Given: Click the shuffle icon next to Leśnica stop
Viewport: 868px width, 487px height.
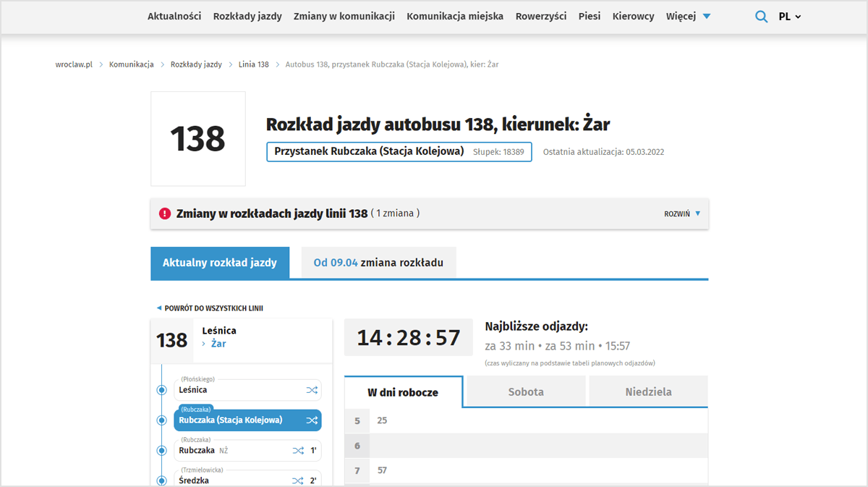Looking at the screenshot, I should tap(312, 390).
